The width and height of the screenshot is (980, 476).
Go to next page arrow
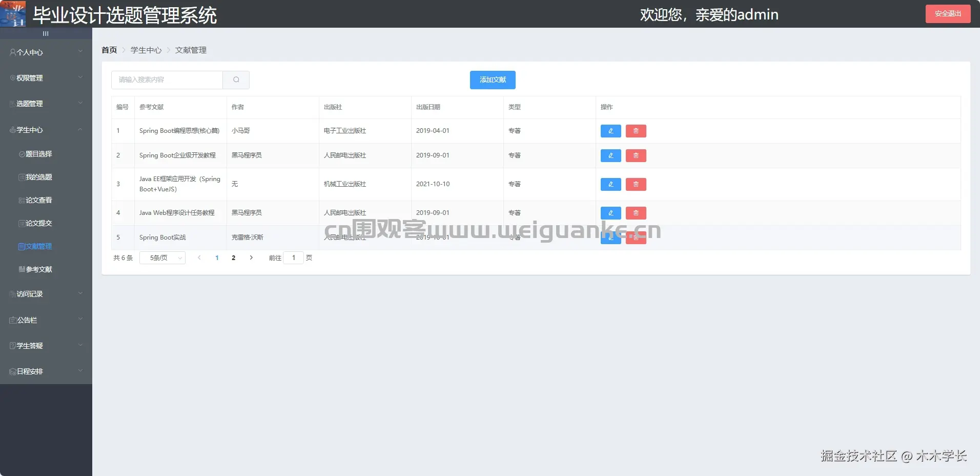coord(251,257)
